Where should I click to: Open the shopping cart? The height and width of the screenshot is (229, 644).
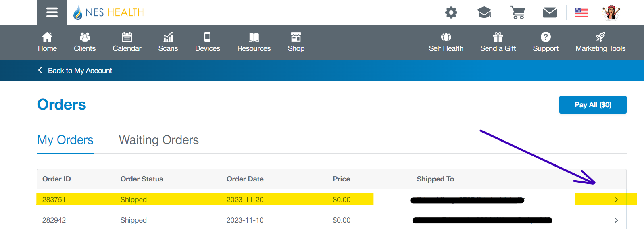(517, 12)
